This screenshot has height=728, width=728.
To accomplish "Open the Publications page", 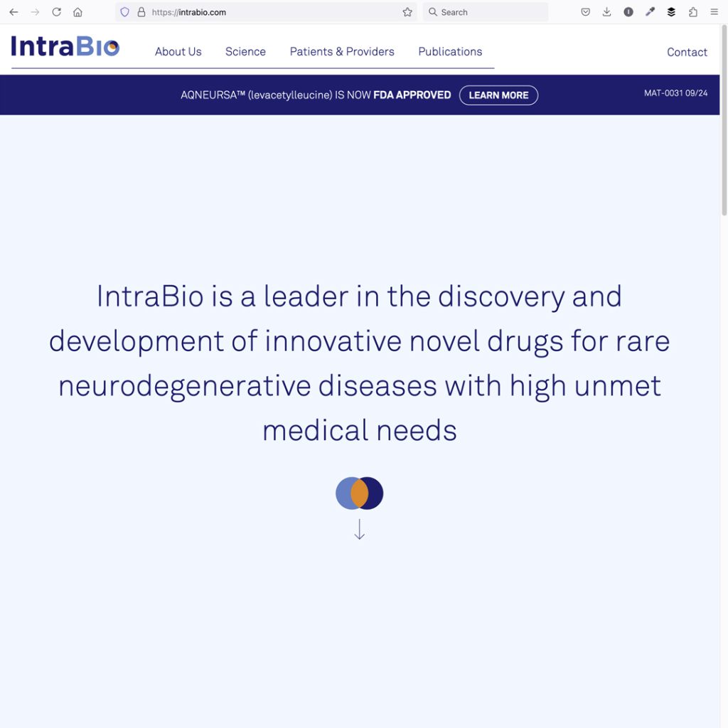I will click(x=450, y=51).
